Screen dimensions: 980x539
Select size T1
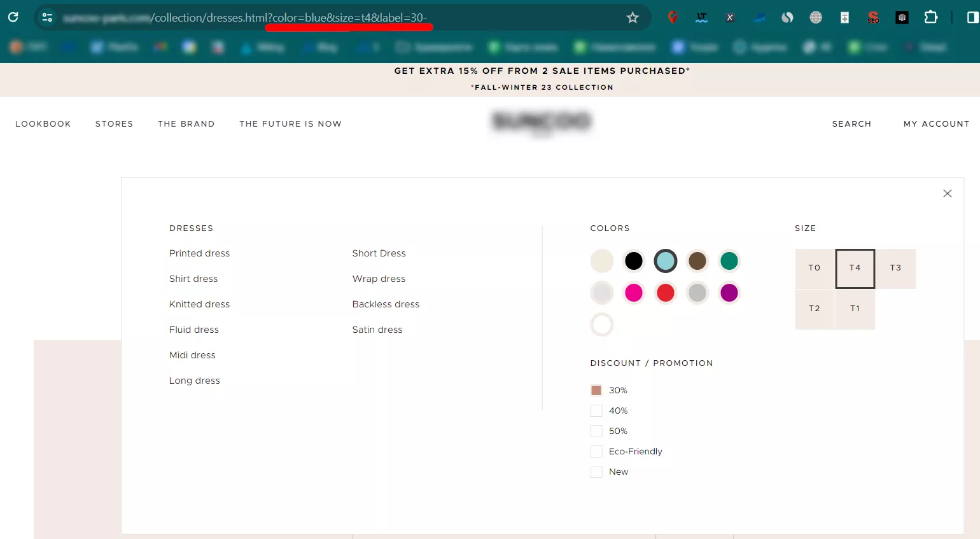click(x=855, y=309)
